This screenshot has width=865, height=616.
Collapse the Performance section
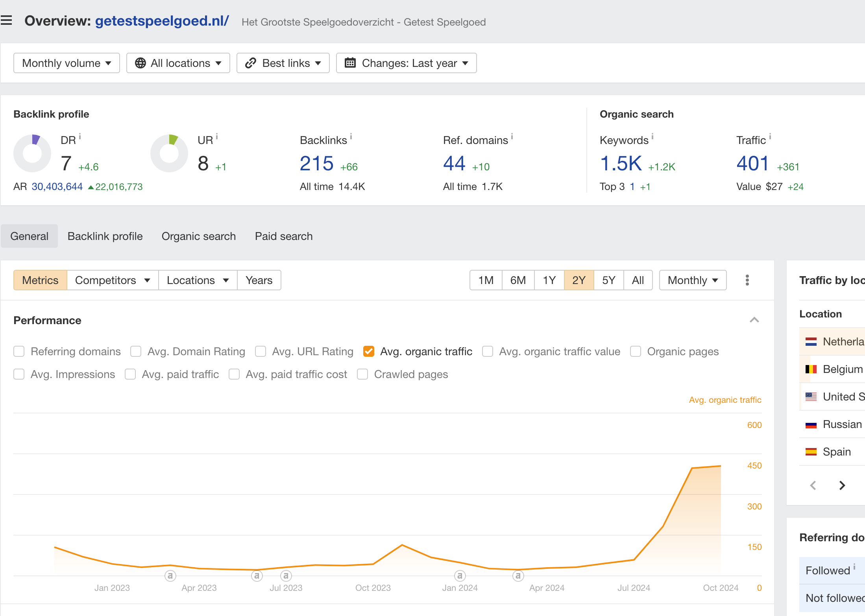[x=754, y=320]
